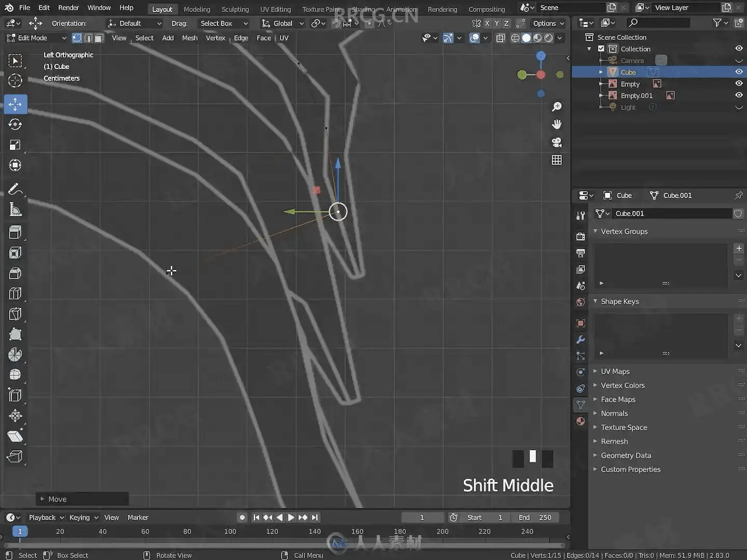The image size is (747, 560).
Task: Switch to wireframe viewport shading
Action: pos(515,38)
